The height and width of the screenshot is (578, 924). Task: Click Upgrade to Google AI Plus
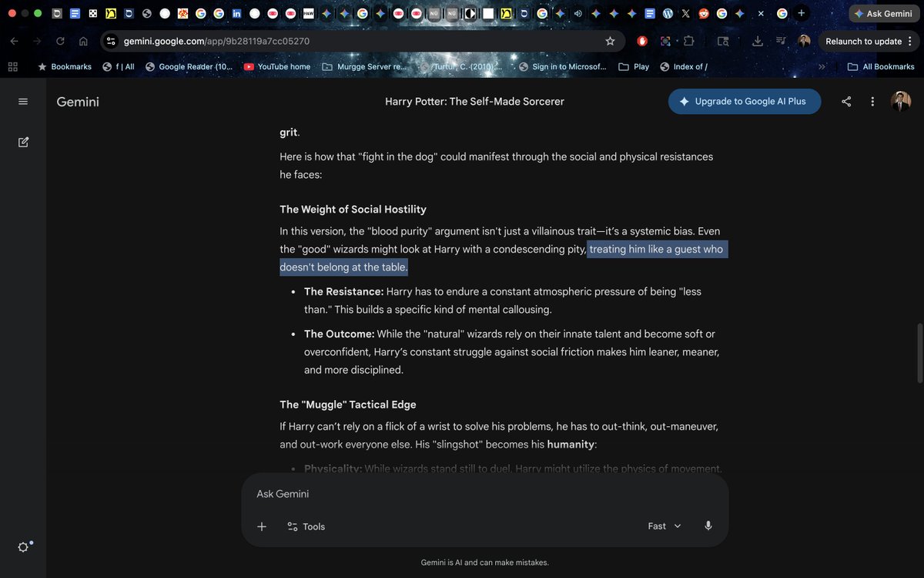tap(745, 101)
